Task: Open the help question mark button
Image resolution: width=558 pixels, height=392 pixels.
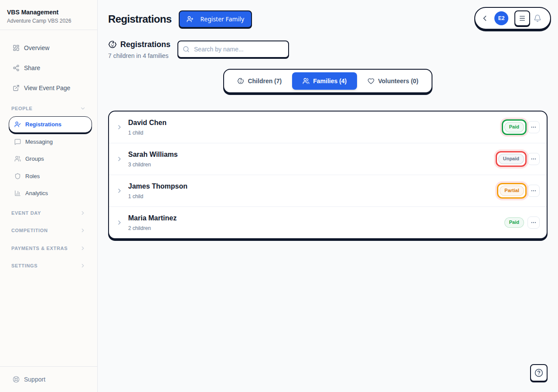Action: pos(538,373)
